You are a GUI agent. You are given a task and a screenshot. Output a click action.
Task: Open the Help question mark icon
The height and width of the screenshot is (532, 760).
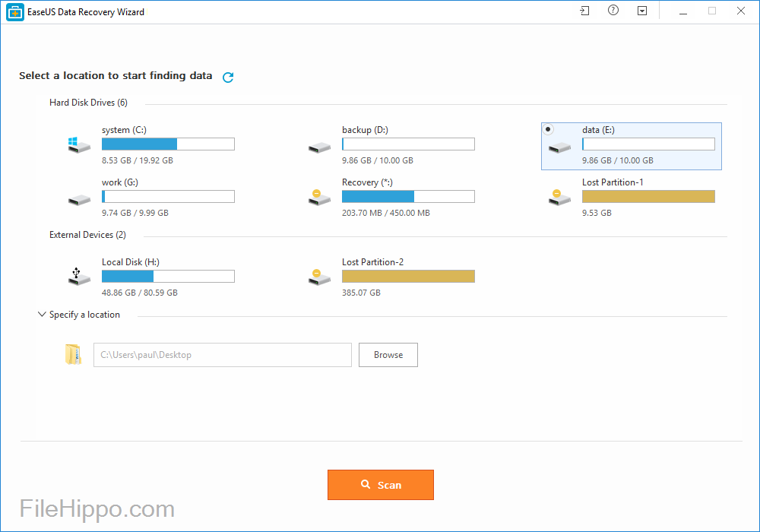613,11
